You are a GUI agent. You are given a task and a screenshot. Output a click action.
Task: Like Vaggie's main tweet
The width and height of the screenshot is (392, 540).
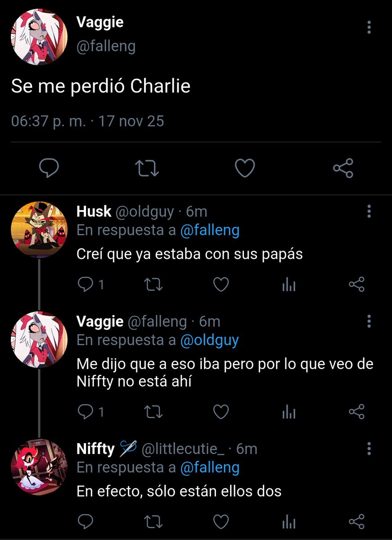[245, 168]
